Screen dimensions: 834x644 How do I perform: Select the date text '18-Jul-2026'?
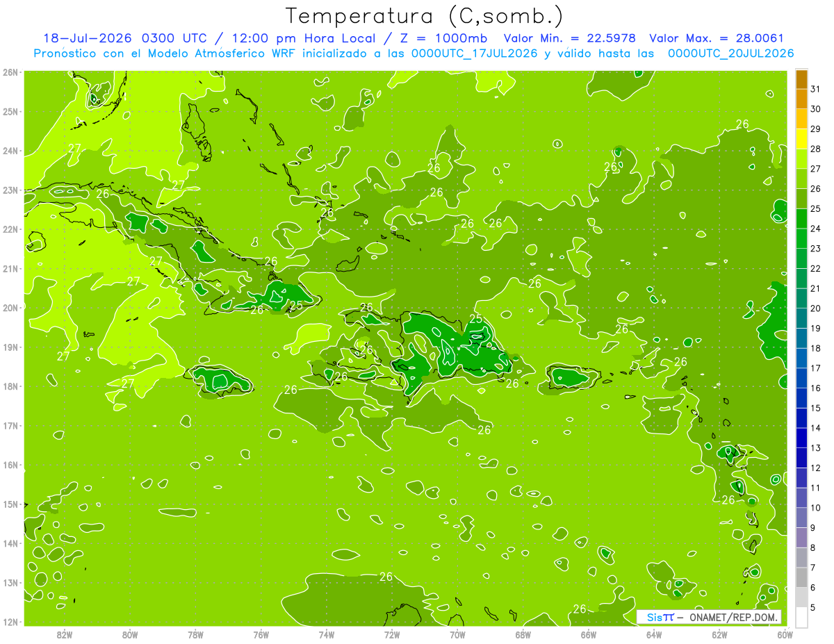click(x=88, y=38)
